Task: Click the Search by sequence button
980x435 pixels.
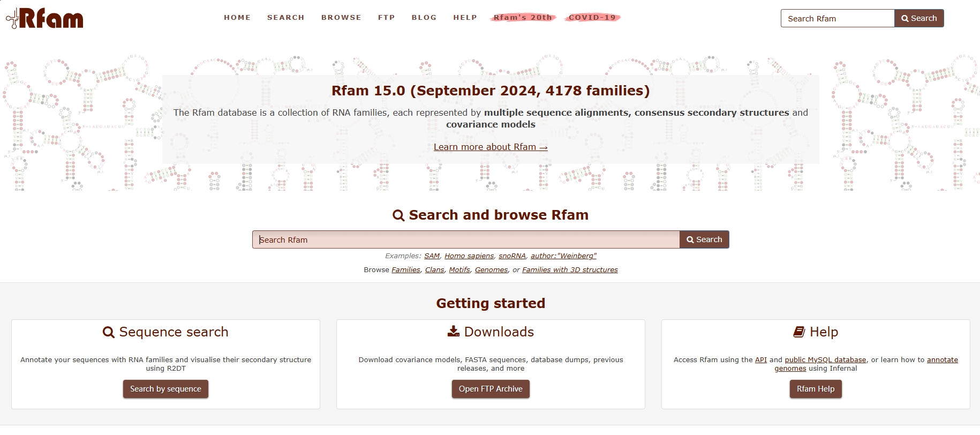Action: coord(165,389)
